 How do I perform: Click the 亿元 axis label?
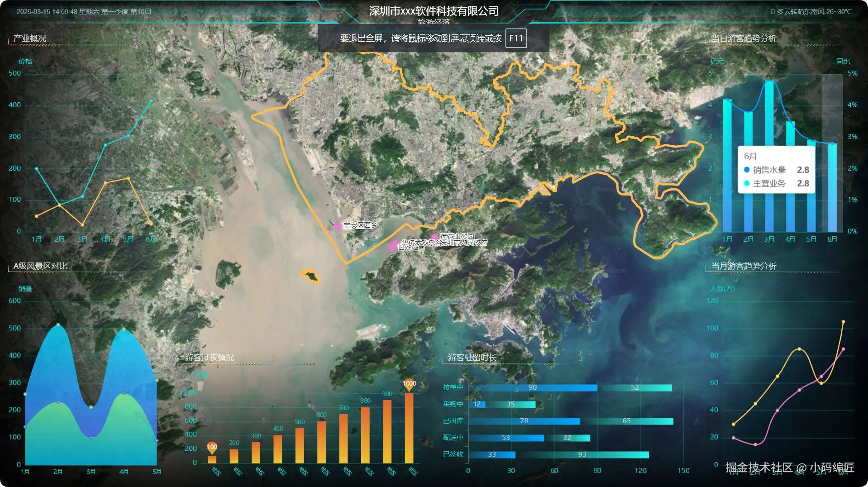[x=717, y=62]
